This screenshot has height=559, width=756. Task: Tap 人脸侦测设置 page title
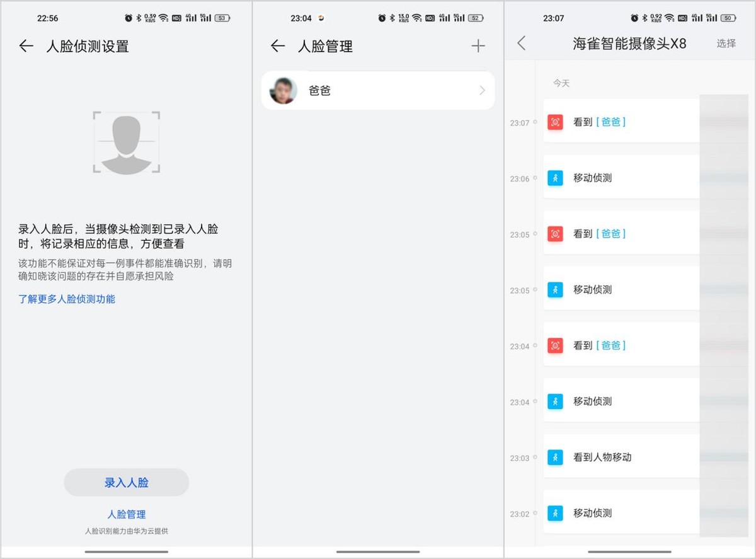[88, 46]
